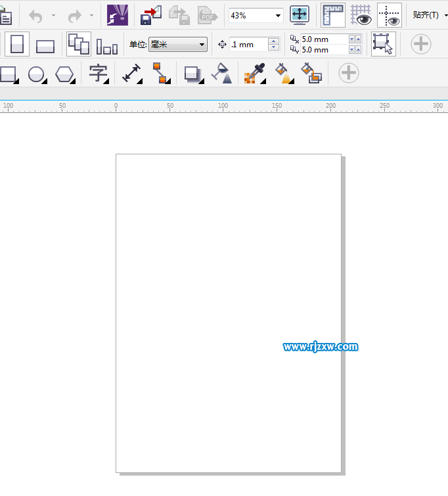Click the add button on property bar
This screenshot has width=448, height=496.
tap(420, 45)
